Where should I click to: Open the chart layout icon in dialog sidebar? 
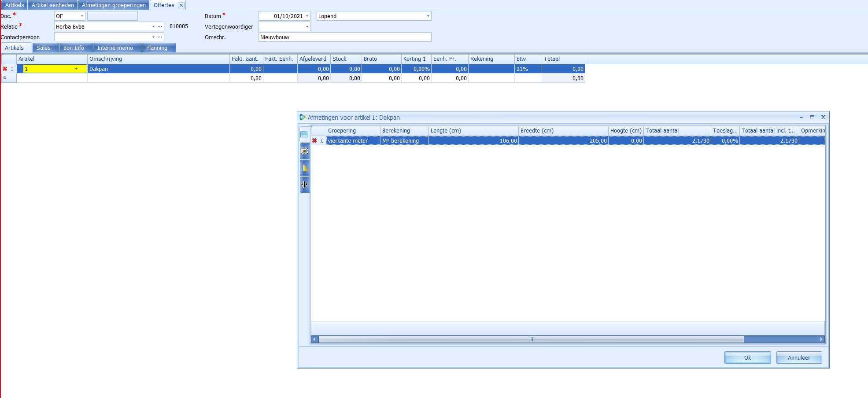(304, 151)
